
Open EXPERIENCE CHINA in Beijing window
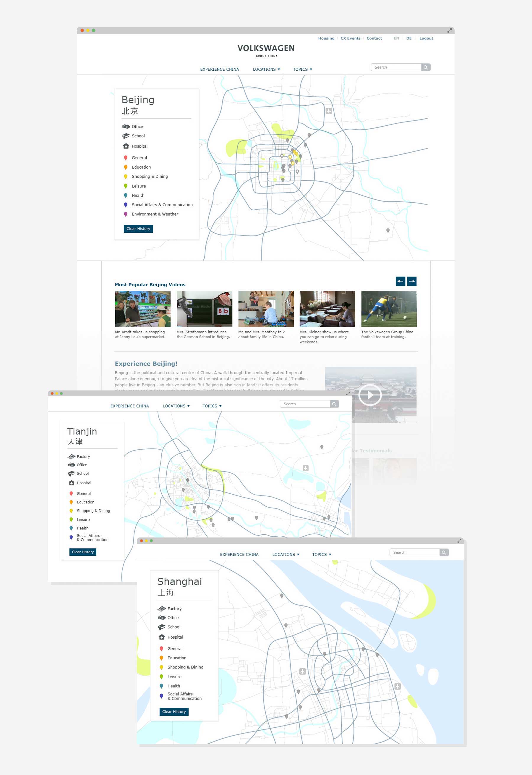219,70
